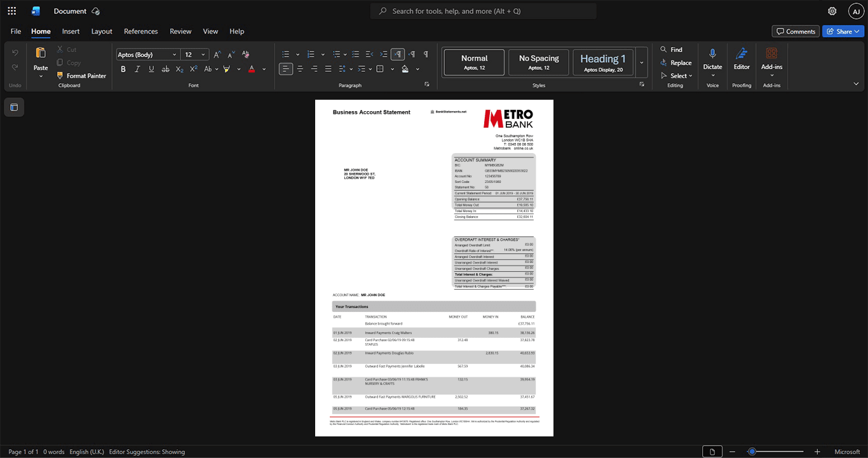
Task: Apply the Normal style
Action: (x=474, y=62)
